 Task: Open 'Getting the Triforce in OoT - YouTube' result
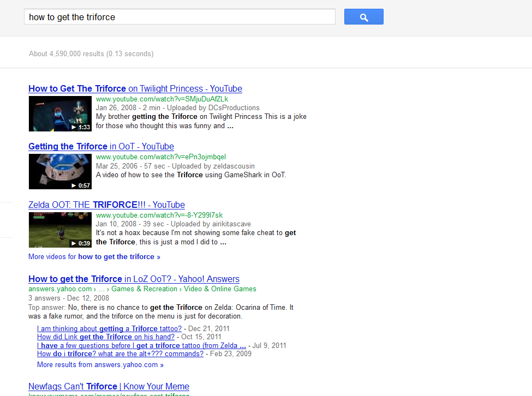point(101,147)
